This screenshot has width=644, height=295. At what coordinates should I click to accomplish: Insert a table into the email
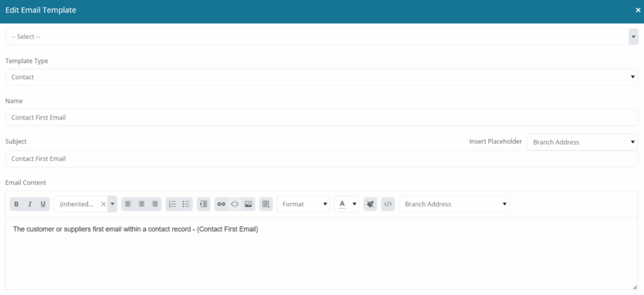(x=266, y=204)
